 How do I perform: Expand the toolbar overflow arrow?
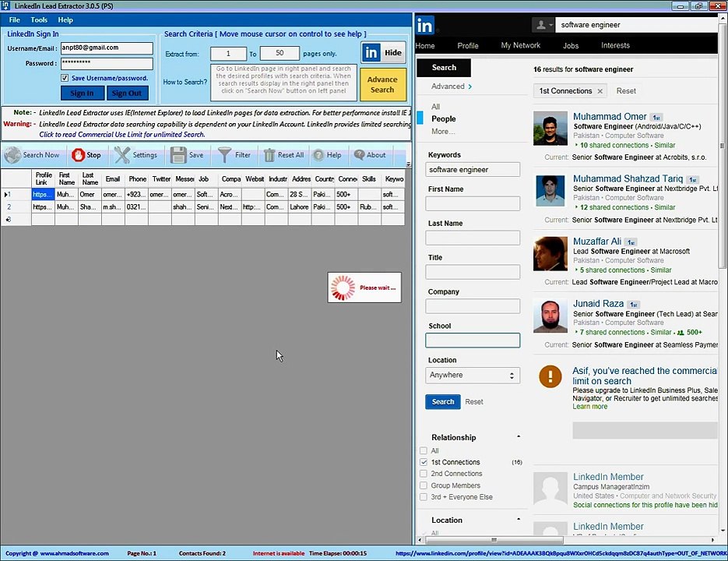pos(408,164)
